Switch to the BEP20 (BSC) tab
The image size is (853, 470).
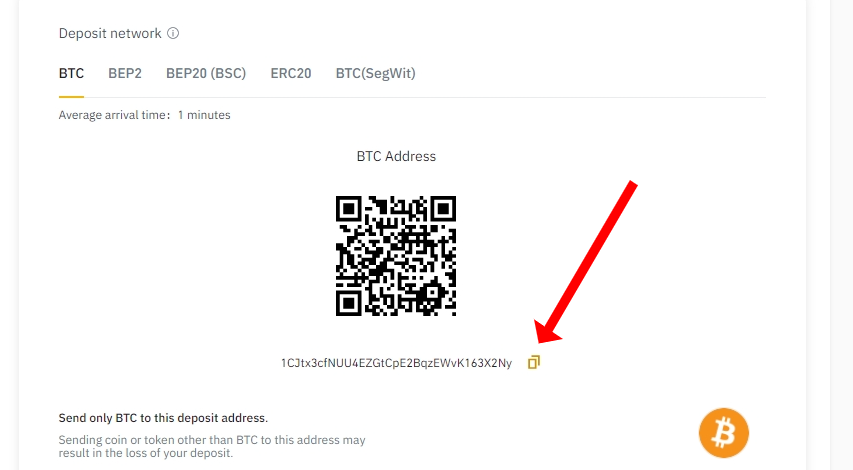pos(206,73)
